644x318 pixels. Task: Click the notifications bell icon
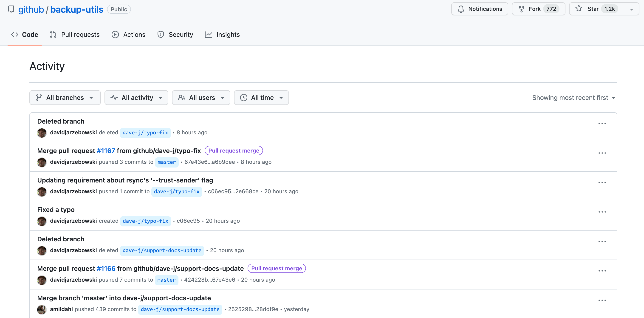pyautogui.click(x=461, y=9)
